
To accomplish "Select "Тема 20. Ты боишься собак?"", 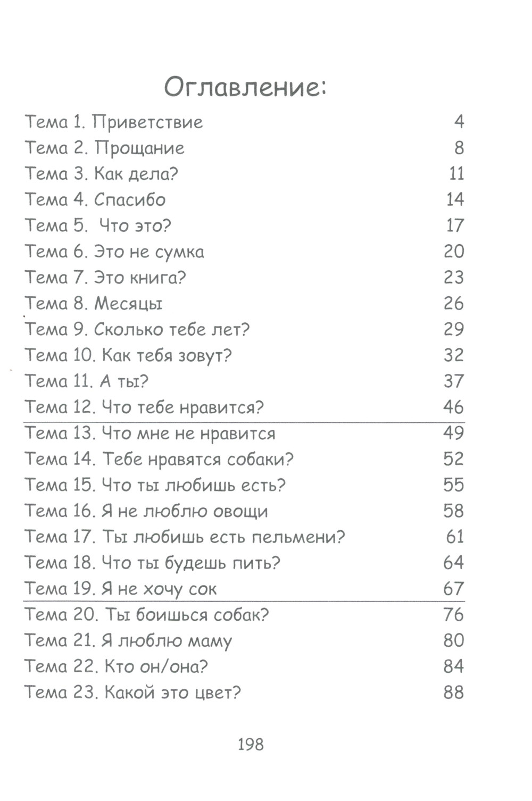I will [147, 615].
